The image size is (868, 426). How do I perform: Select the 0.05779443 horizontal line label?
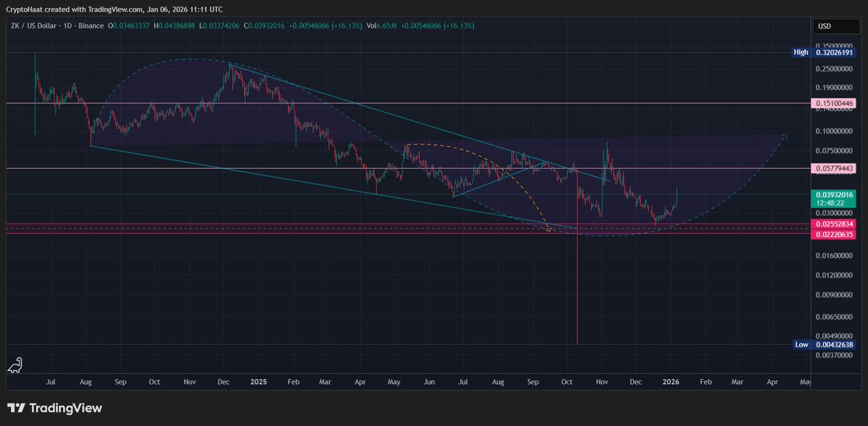click(834, 168)
